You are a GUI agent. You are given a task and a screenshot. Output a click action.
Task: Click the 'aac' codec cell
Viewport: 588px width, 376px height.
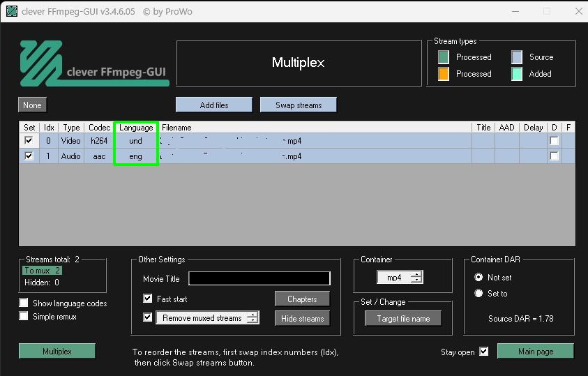tap(99, 156)
